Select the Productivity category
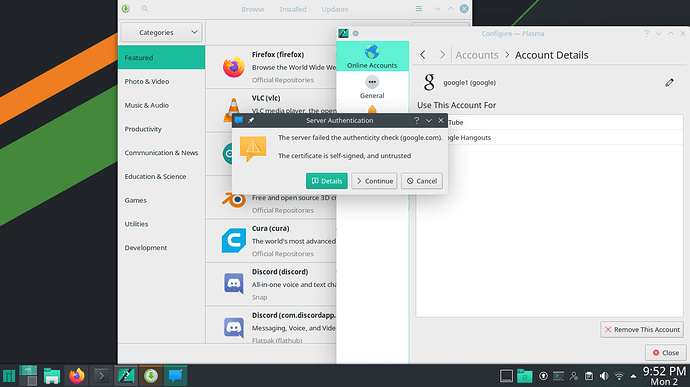This screenshot has width=690, height=387. pos(161,129)
